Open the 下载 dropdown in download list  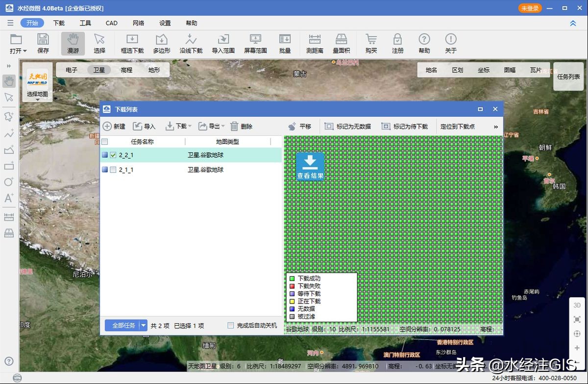177,126
